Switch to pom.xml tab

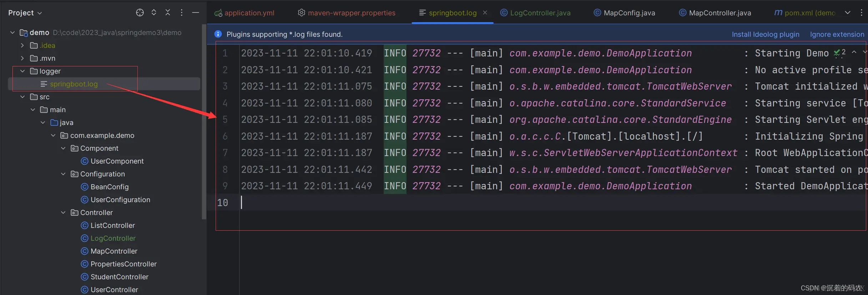pos(805,13)
